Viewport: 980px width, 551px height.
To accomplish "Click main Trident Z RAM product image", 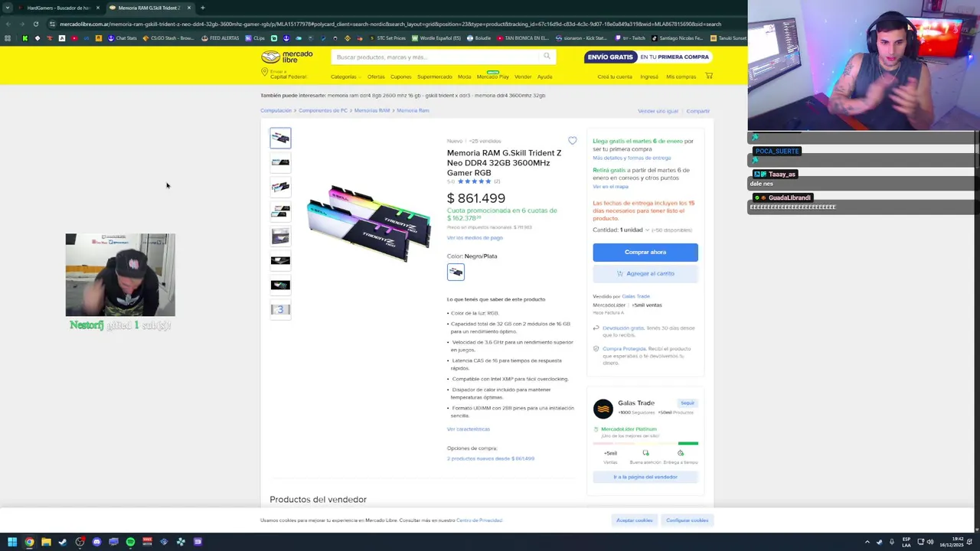I will click(368, 223).
